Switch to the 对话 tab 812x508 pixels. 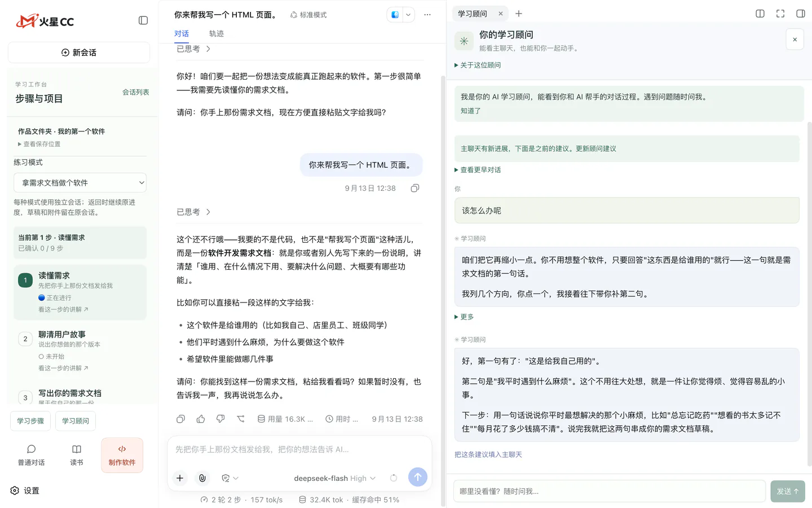(x=182, y=34)
